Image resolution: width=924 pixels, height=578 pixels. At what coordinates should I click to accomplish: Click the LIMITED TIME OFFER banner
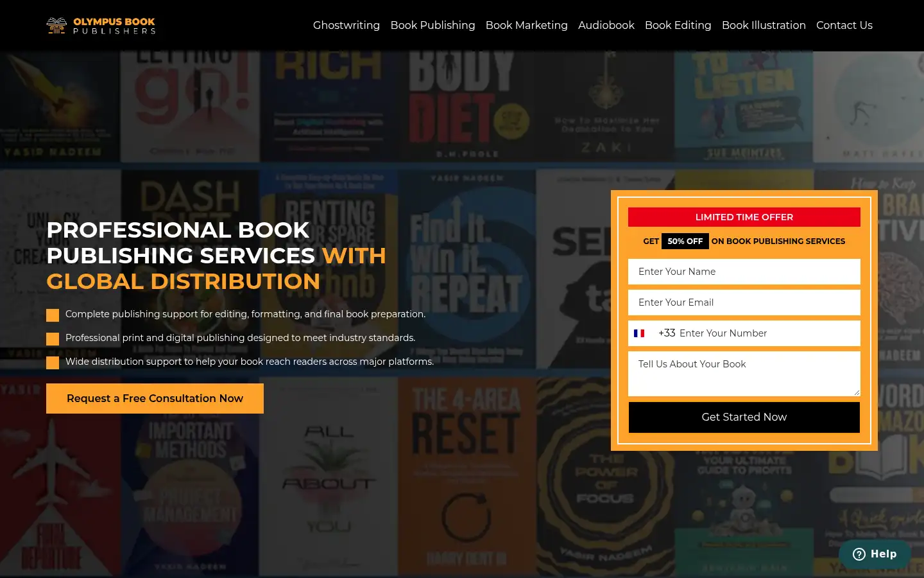tap(744, 217)
